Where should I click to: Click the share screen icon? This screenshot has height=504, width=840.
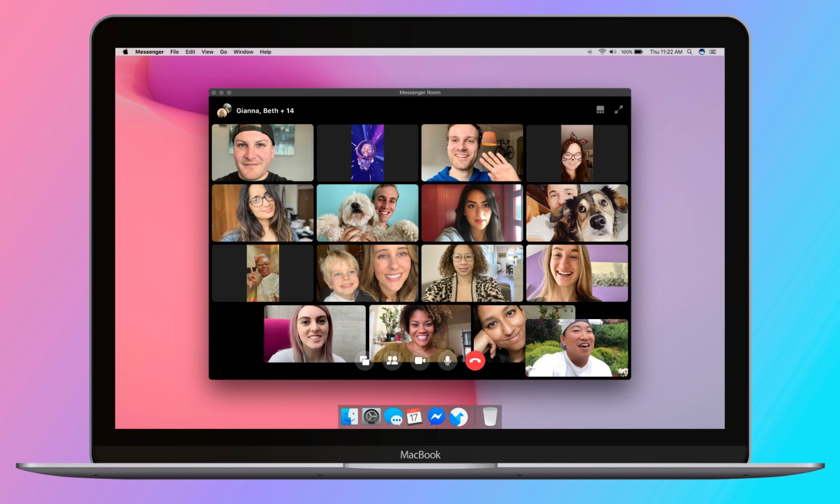coord(365,361)
